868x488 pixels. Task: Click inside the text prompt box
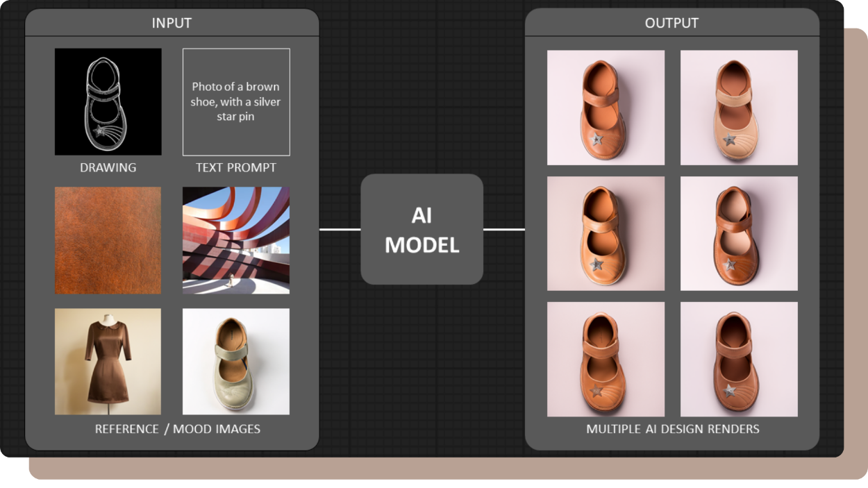pos(236,101)
